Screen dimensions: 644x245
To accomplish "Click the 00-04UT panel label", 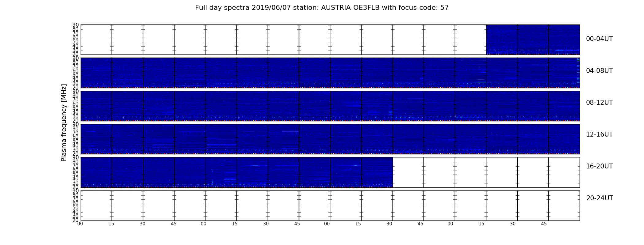I will tap(599, 39).
